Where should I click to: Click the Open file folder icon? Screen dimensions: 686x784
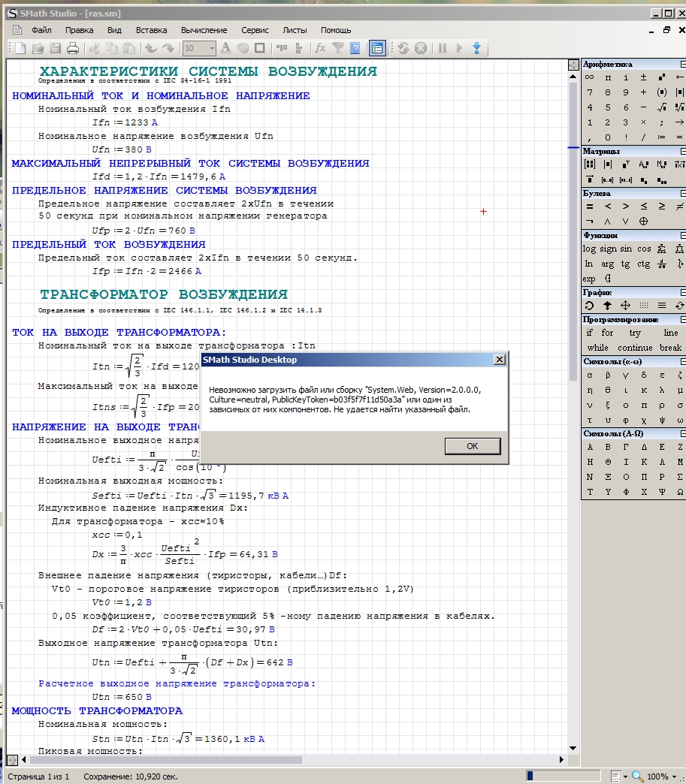tap(37, 49)
